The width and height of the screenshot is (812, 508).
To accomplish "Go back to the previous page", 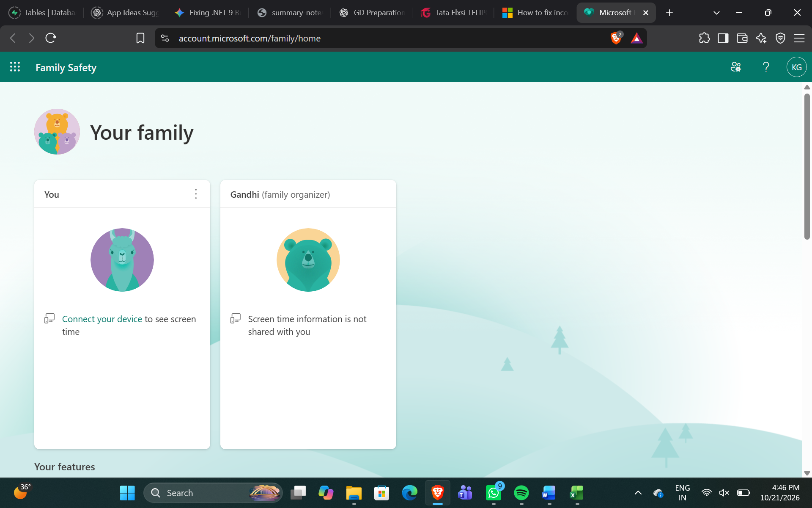I will coord(13,38).
